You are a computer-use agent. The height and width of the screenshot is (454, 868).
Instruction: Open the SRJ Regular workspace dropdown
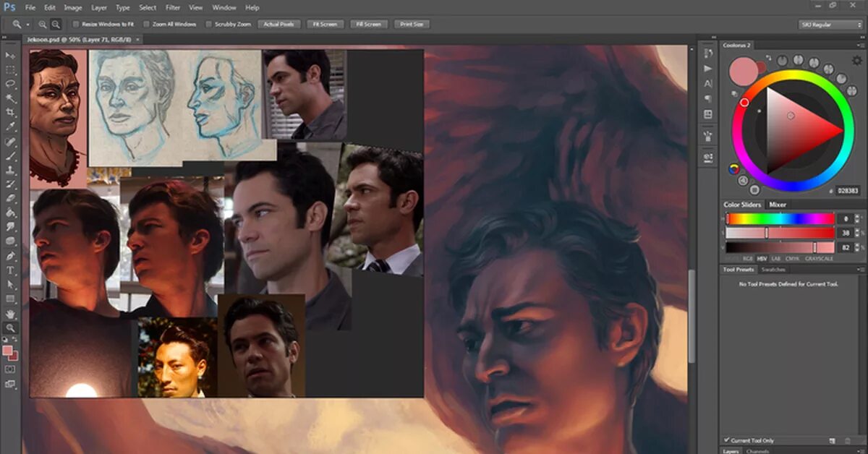point(830,24)
